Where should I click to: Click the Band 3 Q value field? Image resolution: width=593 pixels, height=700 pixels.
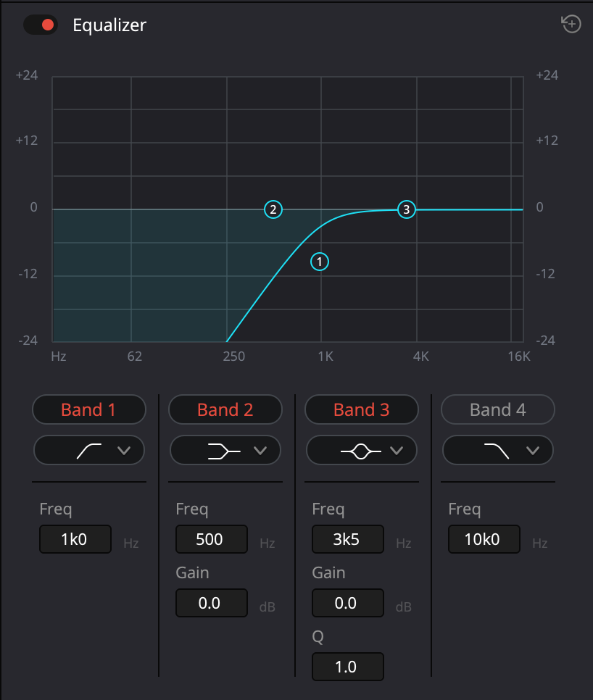[x=347, y=667]
